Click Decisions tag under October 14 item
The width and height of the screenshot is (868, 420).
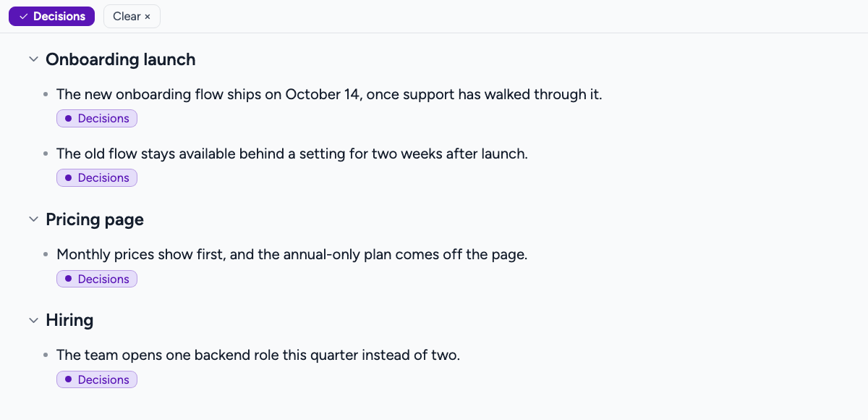97,119
